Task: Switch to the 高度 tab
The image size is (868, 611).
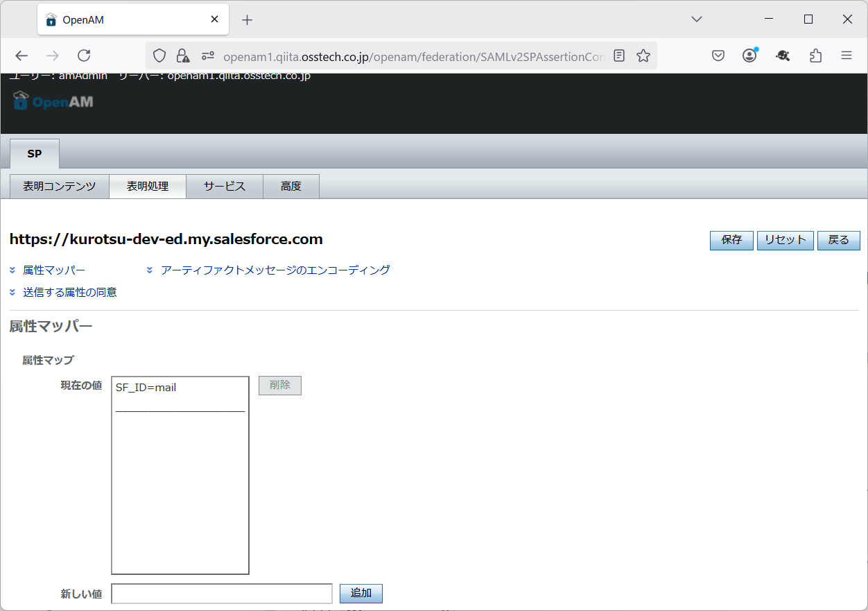Action: 291,187
